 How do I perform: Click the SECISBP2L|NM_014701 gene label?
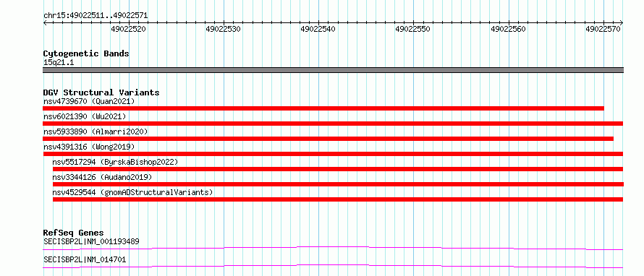click(x=85, y=259)
